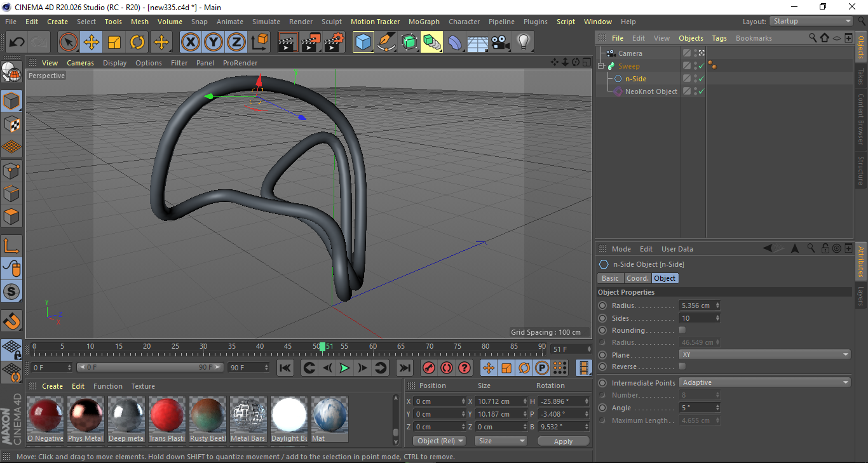Toggle Enable Axis mode icon
868x463 pixels.
(11, 245)
